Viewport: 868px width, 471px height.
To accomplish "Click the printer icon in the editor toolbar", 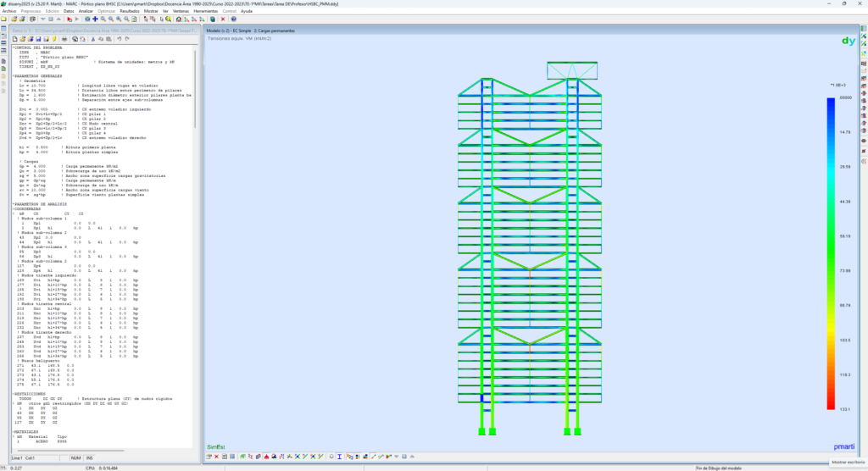I will click(x=64, y=38).
